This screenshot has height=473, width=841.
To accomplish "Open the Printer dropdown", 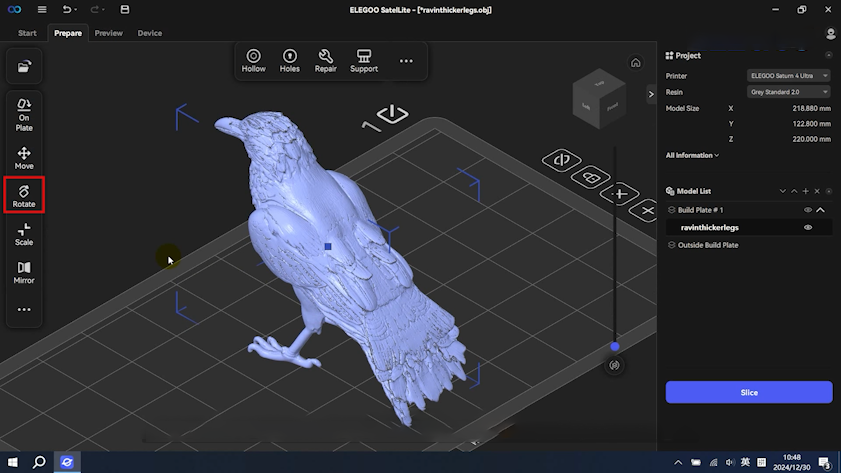I will tap(788, 76).
